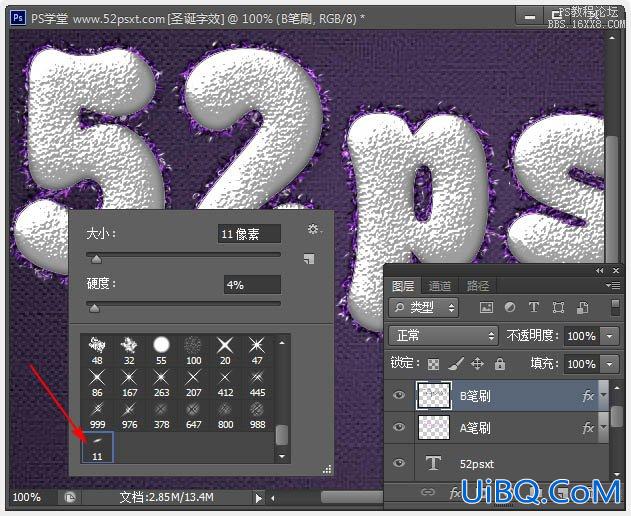Screen dimensions: 631x516
Task: Click the link layers button
Action: pyautogui.click(x=428, y=492)
